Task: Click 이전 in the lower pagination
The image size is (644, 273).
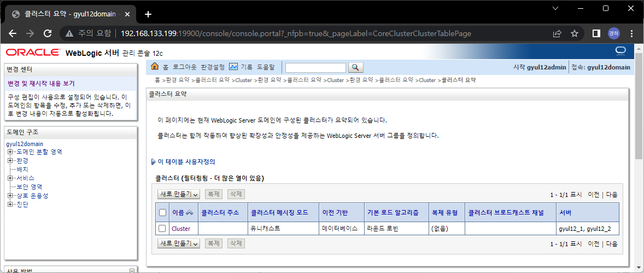Action: 594,244
